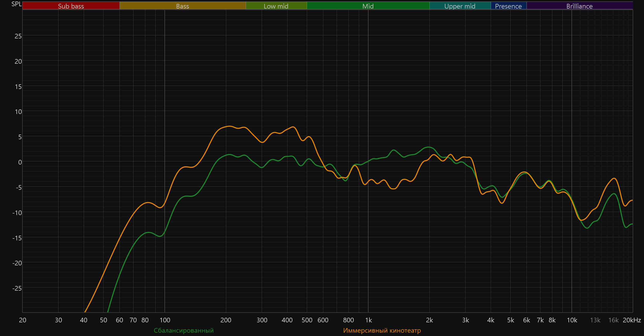Click the orange Иммерсивный кинотеатр legend label

pos(382,330)
